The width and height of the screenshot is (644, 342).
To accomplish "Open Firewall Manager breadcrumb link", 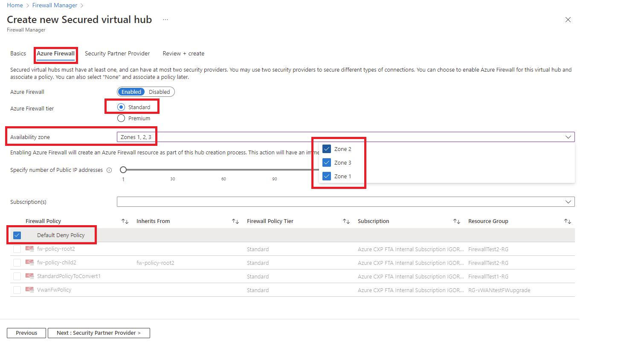I will (x=55, y=6).
